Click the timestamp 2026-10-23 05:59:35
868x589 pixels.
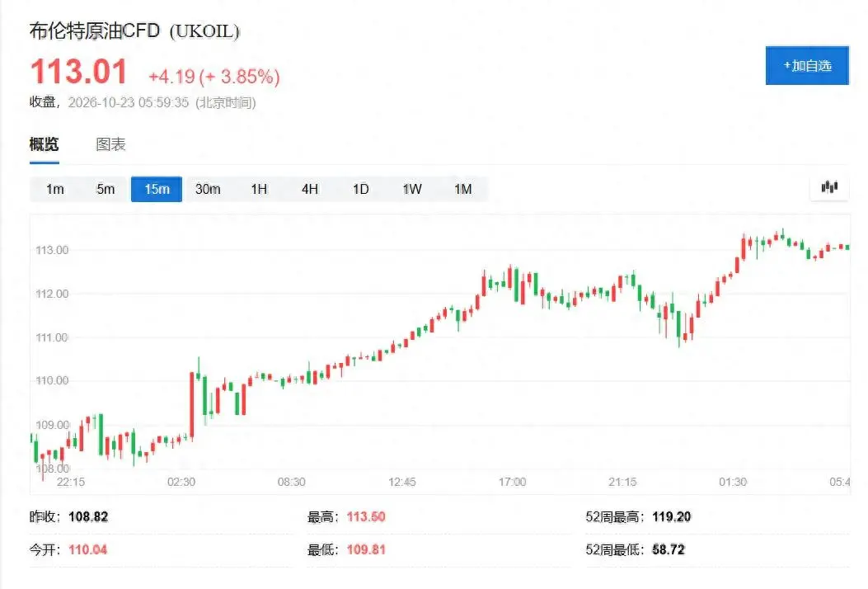coord(128,102)
